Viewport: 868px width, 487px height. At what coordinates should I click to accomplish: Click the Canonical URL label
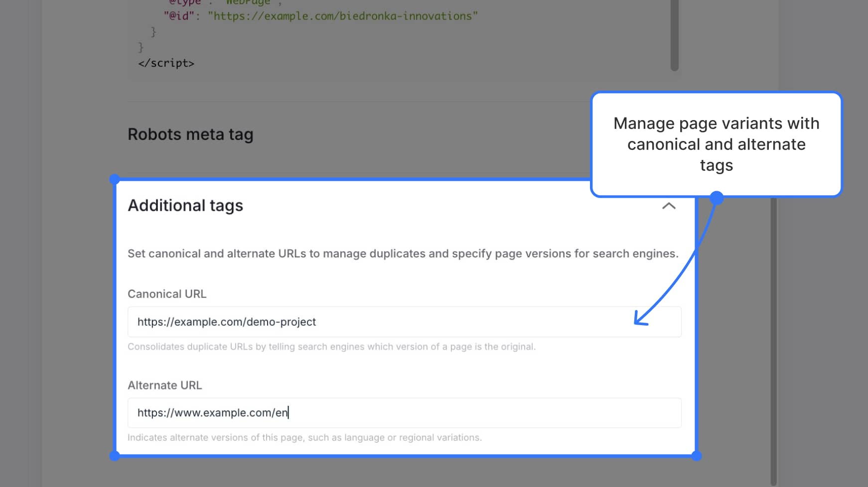tap(167, 294)
